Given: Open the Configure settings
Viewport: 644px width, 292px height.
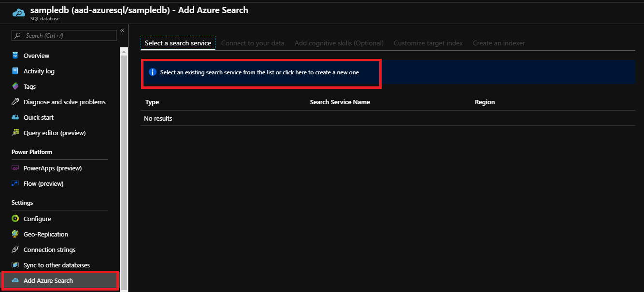Looking at the screenshot, I should [37, 219].
